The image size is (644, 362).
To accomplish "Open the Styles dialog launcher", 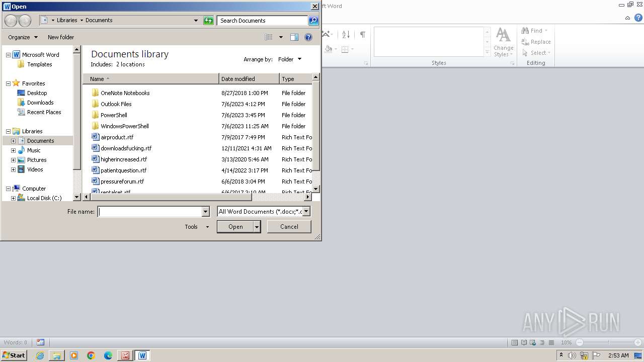I will pyautogui.click(x=512, y=63).
